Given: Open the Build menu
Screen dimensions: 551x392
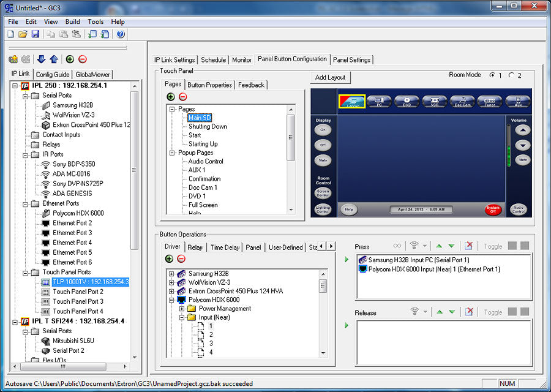Looking at the screenshot, I should [x=73, y=22].
